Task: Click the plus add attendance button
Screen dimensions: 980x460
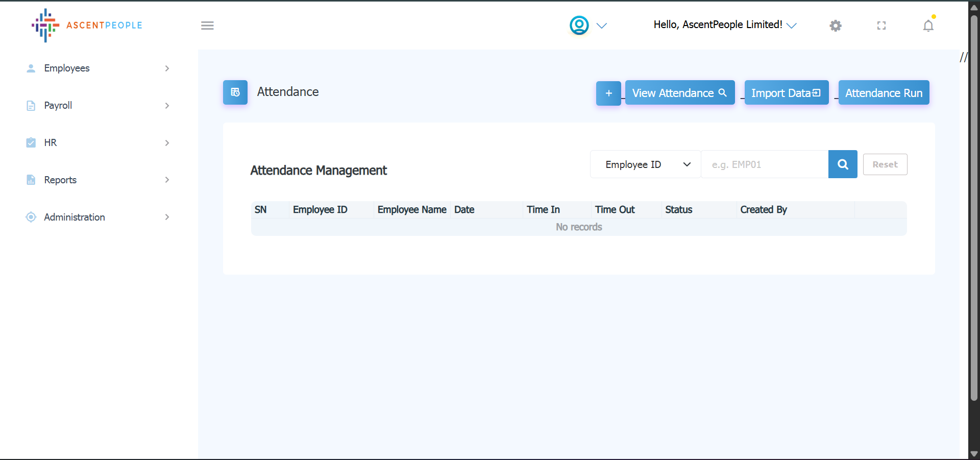Action: (x=608, y=93)
